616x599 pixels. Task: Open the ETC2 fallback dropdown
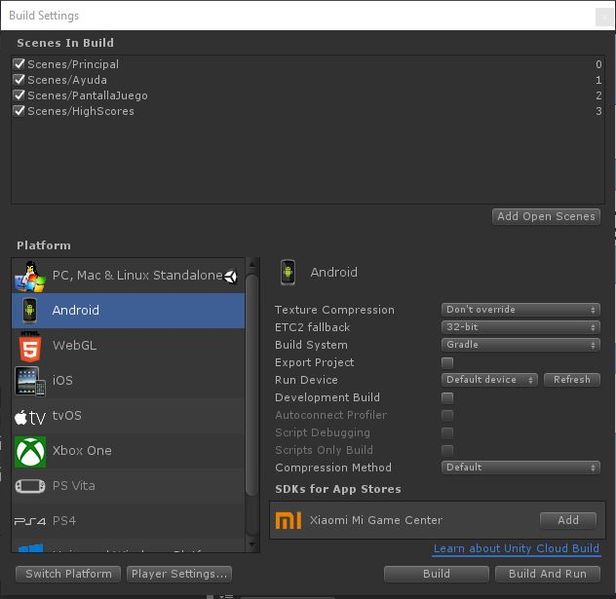(x=521, y=327)
